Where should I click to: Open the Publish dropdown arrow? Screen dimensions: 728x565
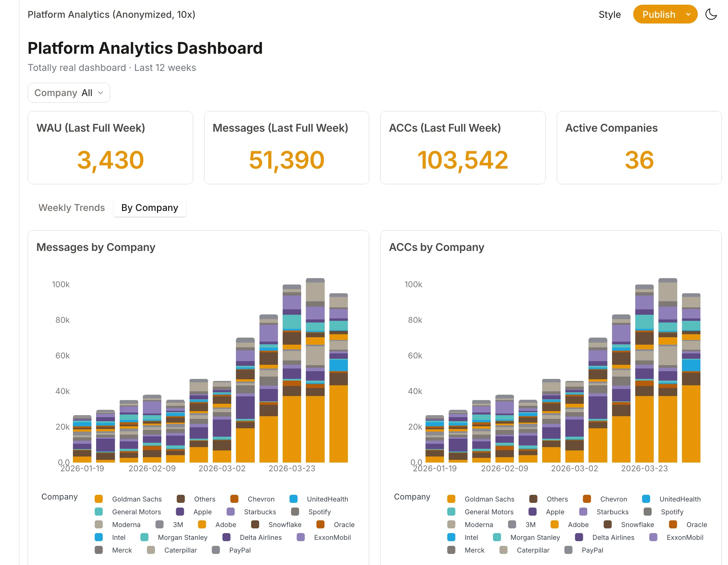[x=688, y=14]
